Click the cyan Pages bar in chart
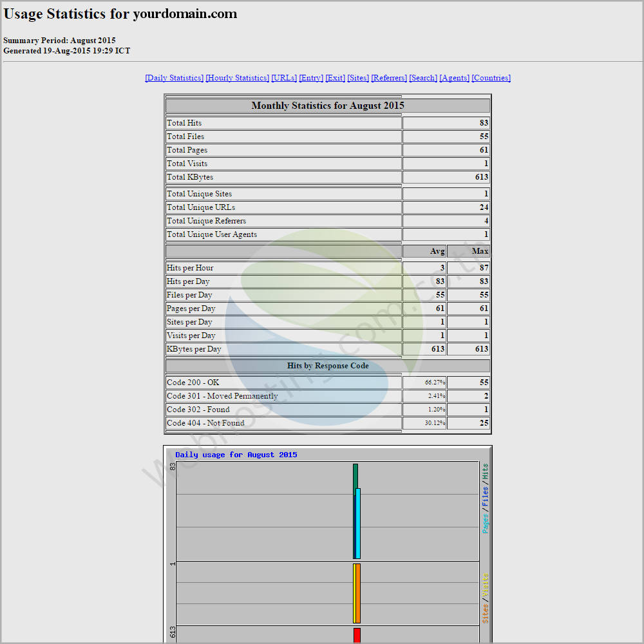 [x=358, y=524]
